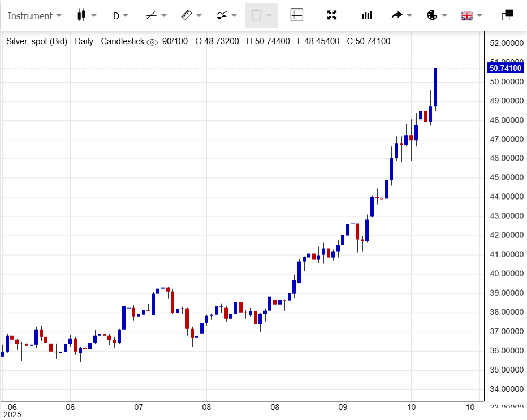Image resolution: width=527 pixels, height=420 pixels.
Task: Click the candlestick chart type icon
Action: tap(81, 15)
